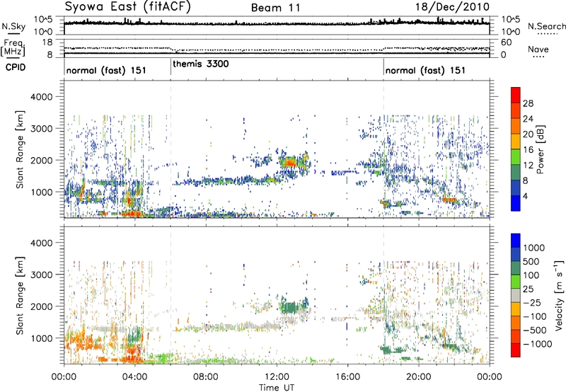The height and width of the screenshot is (392, 566).
Task: Click the "60" Nave axis tick
Action: click(507, 42)
